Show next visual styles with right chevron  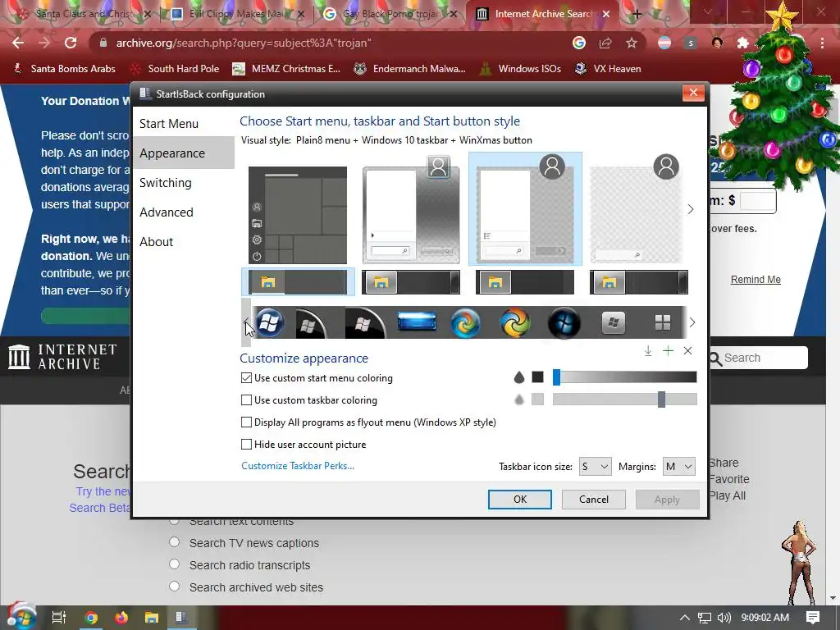691,209
